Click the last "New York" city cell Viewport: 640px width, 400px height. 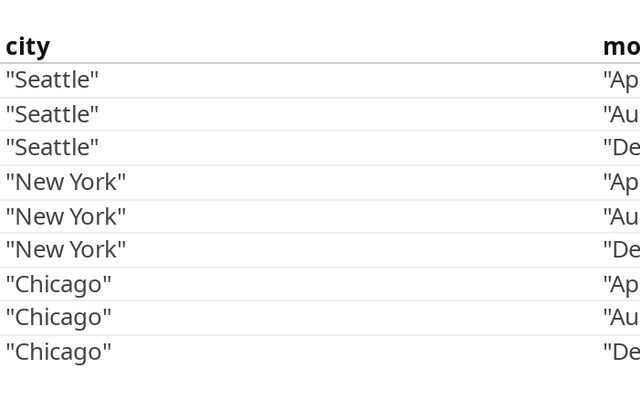(66, 250)
